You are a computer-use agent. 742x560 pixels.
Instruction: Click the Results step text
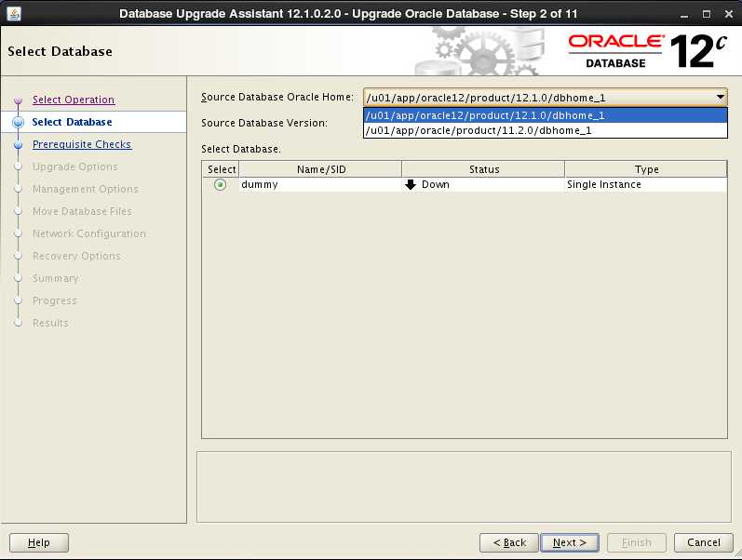coord(50,323)
